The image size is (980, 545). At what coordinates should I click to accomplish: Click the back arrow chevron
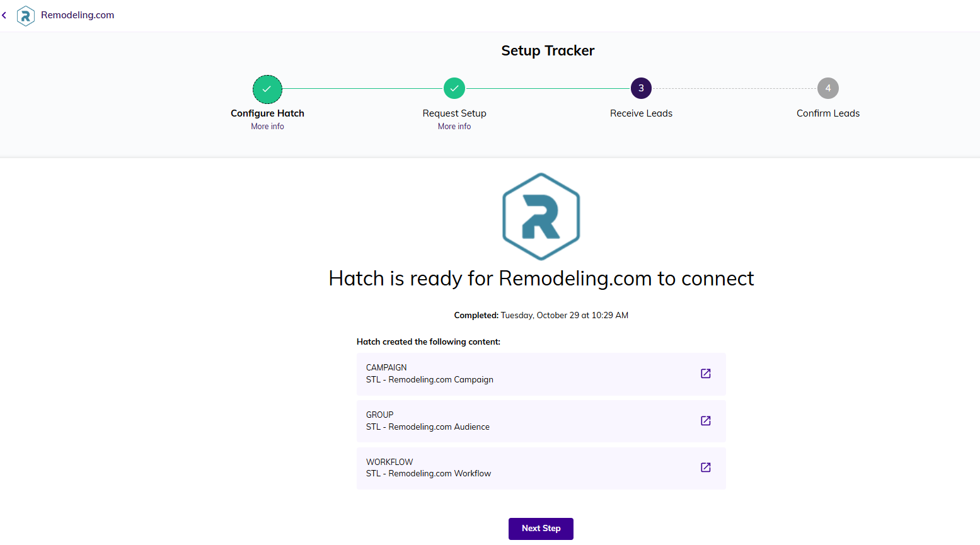coord(4,15)
